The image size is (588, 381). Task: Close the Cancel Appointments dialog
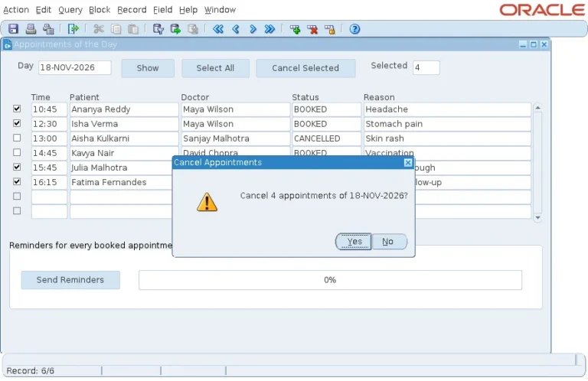tap(408, 163)
